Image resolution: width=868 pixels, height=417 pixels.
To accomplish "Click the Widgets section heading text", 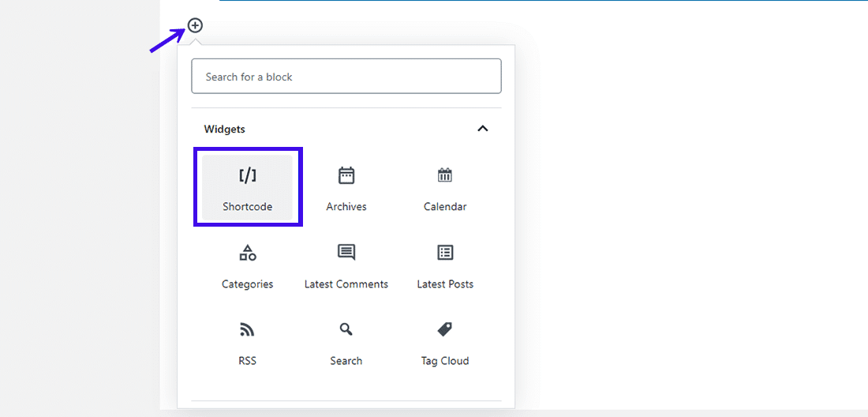I will click(x=225, y=129).
